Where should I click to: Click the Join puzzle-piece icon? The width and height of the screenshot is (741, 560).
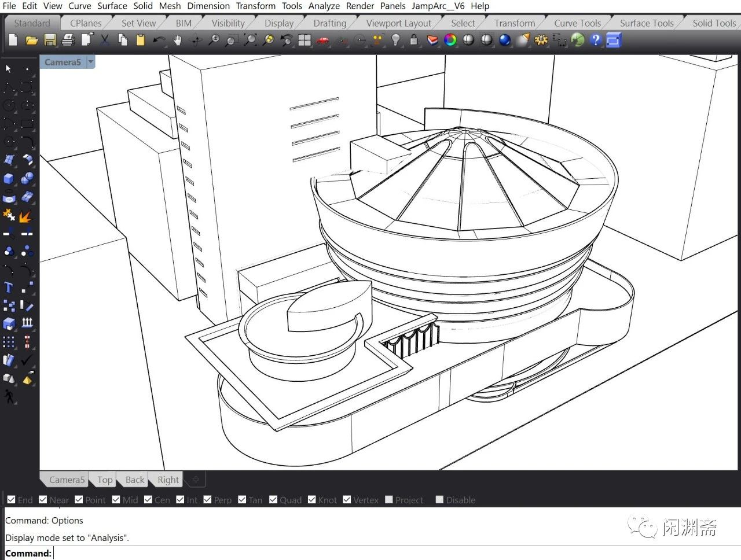coord(9,215)
